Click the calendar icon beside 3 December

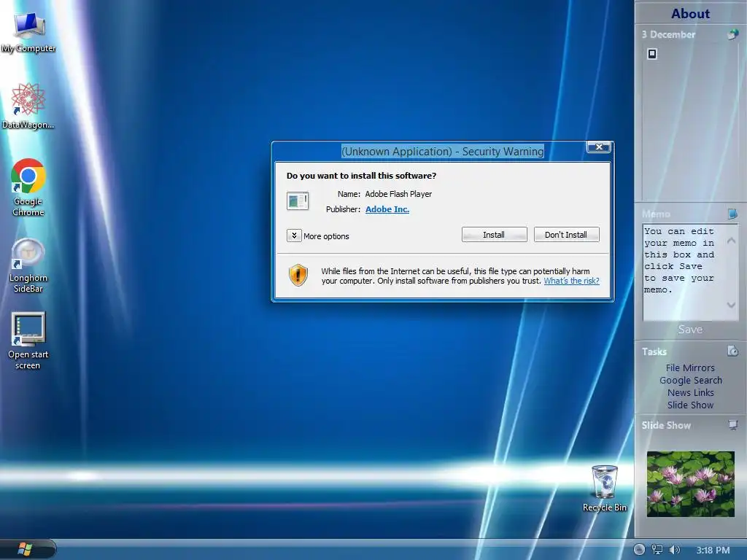732,34
